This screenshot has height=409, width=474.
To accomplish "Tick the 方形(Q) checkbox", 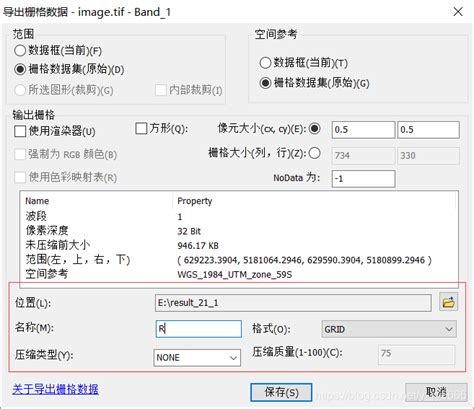I will tap(141, 129).
